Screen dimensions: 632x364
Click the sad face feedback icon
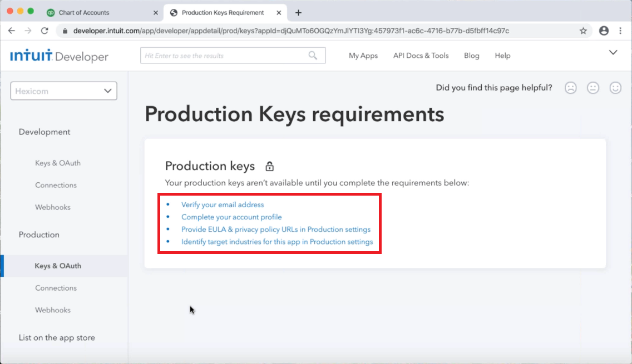pyautogui.click(x=571, y=88)
